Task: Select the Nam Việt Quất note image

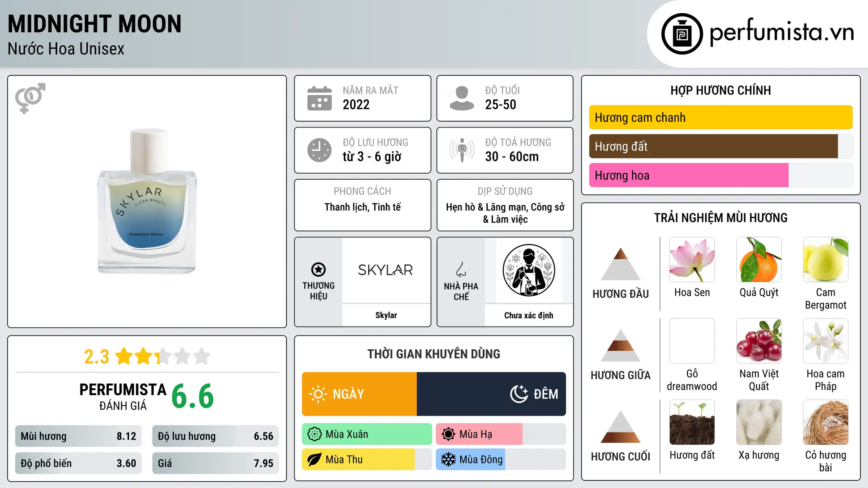Action: [759, 341]
